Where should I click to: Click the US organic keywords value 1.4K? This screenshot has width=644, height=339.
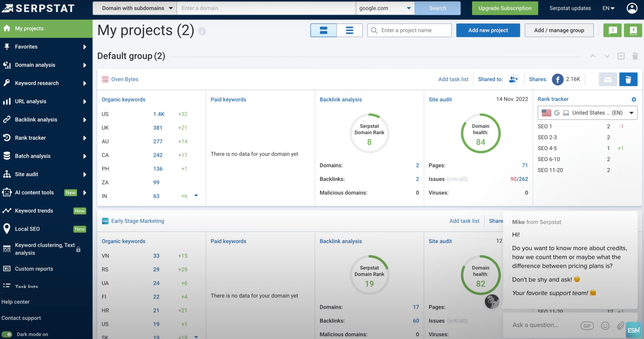click(x=159, y=114)
